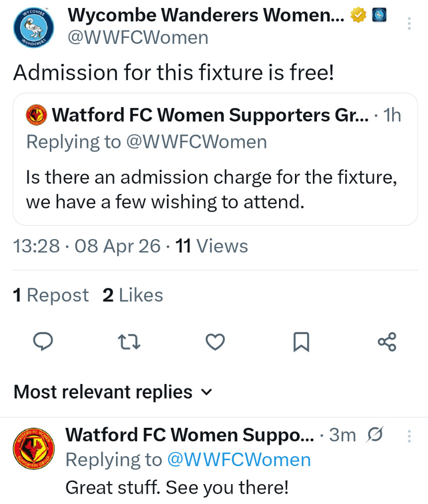The height and width of the screenshot is (504, 428).
Task: View the 1 Repost list
Action: (x=50, y=295)
